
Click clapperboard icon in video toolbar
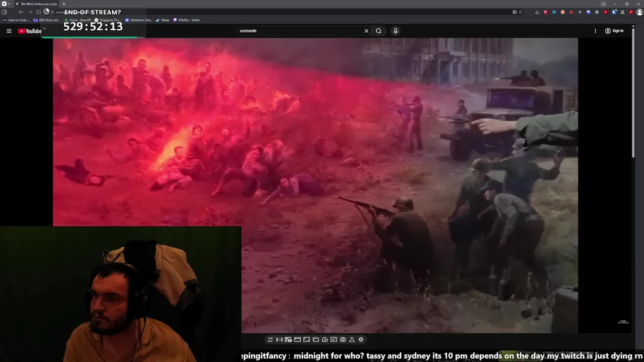tap(297, 339)
